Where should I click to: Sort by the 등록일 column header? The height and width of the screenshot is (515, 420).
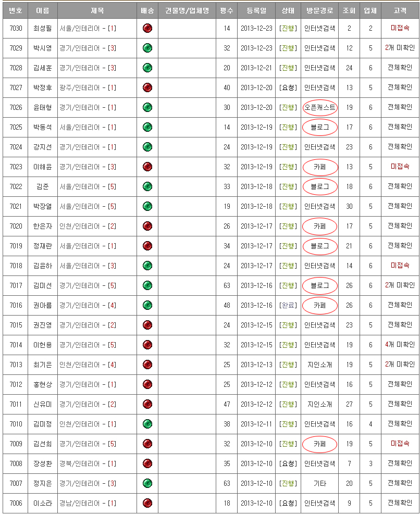coord(256,10)
